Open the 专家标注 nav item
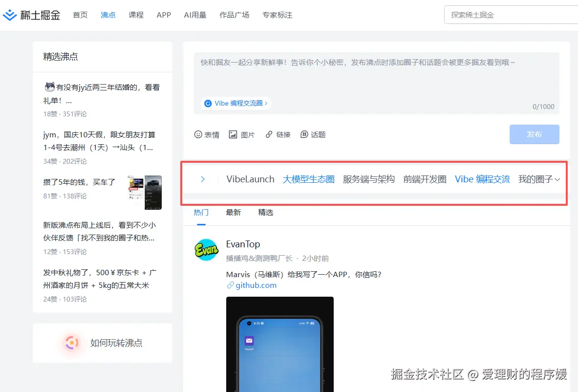The image size is (578, 392). pyautogui.click(x=277, y=15)
